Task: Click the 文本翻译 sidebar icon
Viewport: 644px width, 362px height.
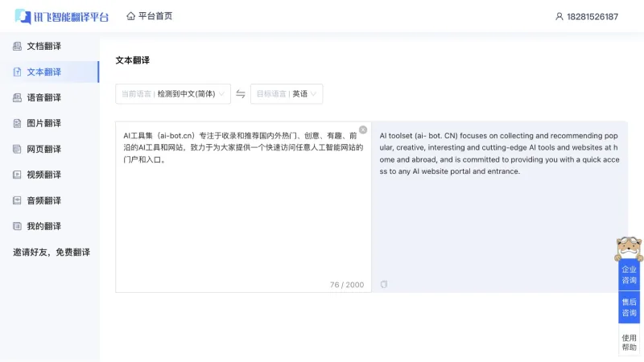Action: coord(17,72)
